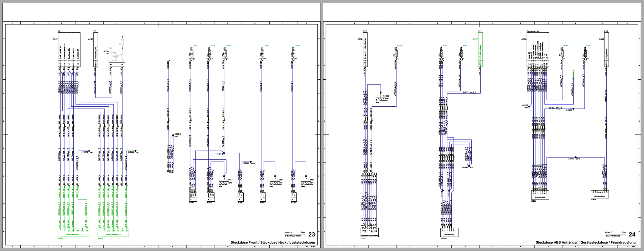Click the X008 connector label

coord(594,200)
